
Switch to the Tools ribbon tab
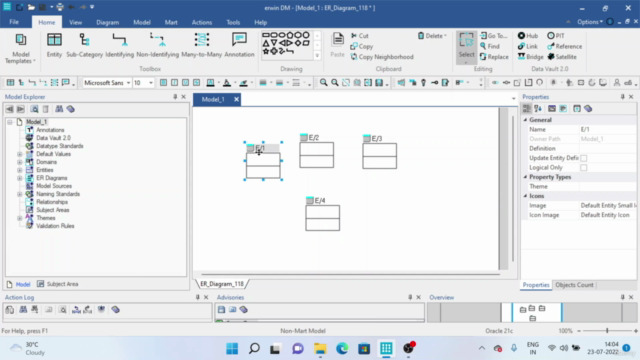pos(233,22)
